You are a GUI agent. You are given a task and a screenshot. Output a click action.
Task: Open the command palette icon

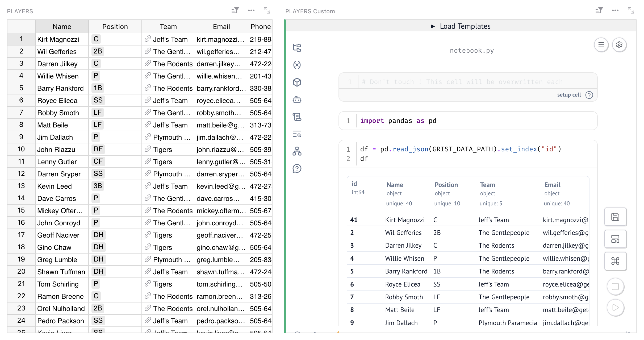(615, 261)
